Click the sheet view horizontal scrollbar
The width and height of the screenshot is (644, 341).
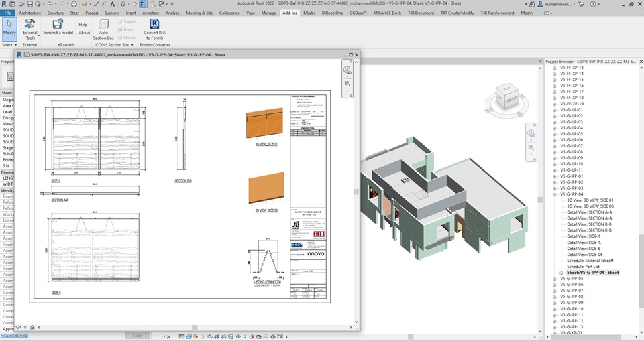(x=195, y=328)
